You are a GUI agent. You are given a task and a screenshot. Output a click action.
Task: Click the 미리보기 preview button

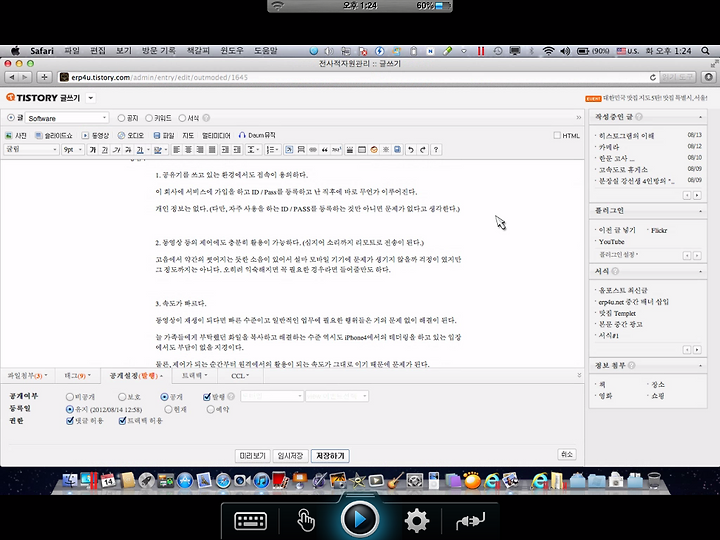click(253, 456)
